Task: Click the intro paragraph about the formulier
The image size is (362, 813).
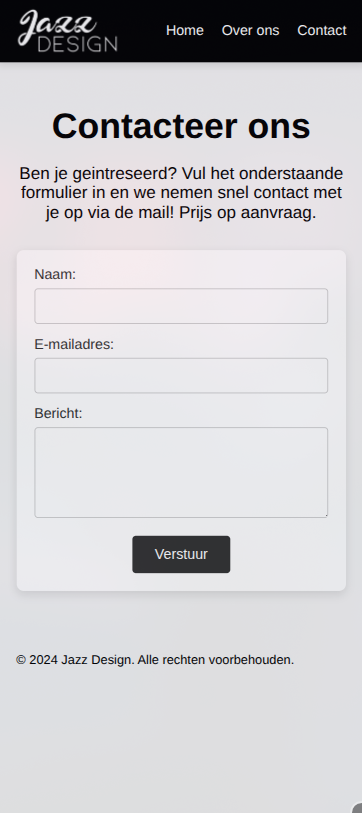Action: 181,193
